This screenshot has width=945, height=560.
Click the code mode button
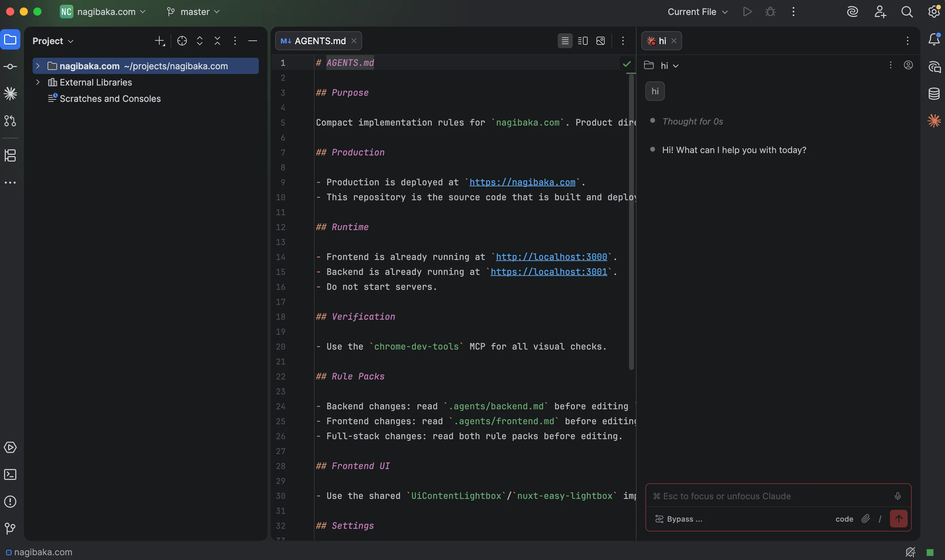844,519
